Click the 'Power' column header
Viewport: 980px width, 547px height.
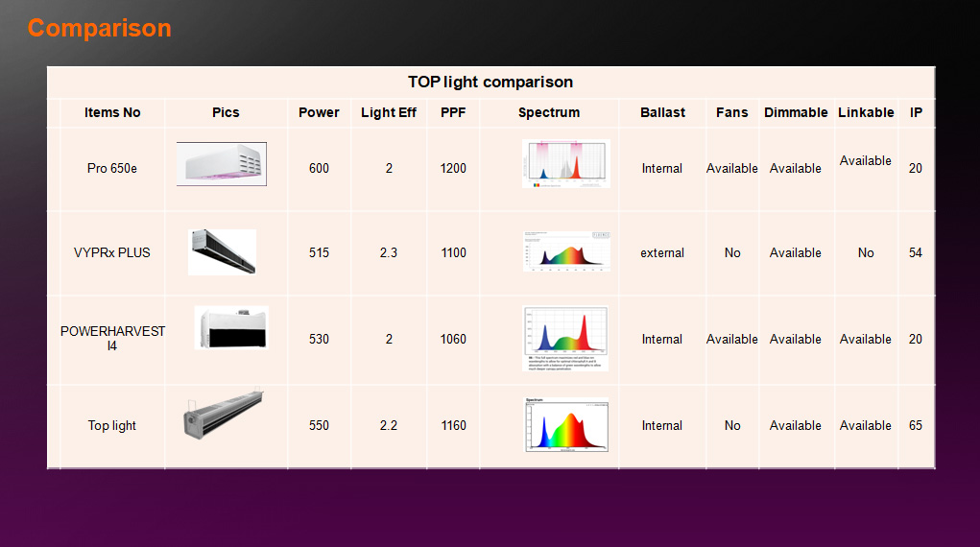click(319, 112)
